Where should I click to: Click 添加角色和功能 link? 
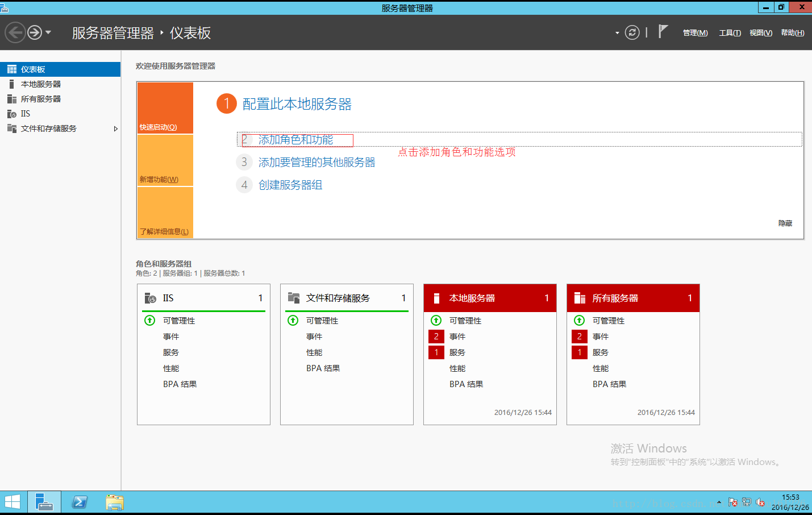click(x=295, y=140)
